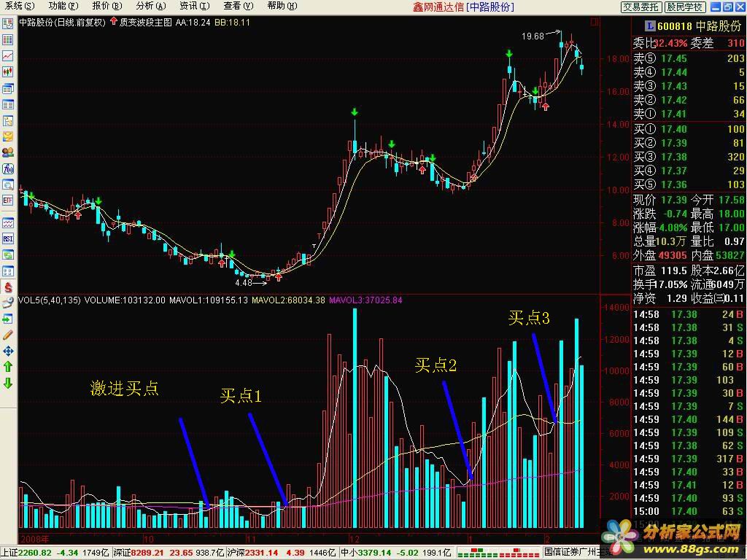The width and height of the screenshot is (747, 560).
Task: Click the green up arrow icon
Action: [x=7, y=367]
